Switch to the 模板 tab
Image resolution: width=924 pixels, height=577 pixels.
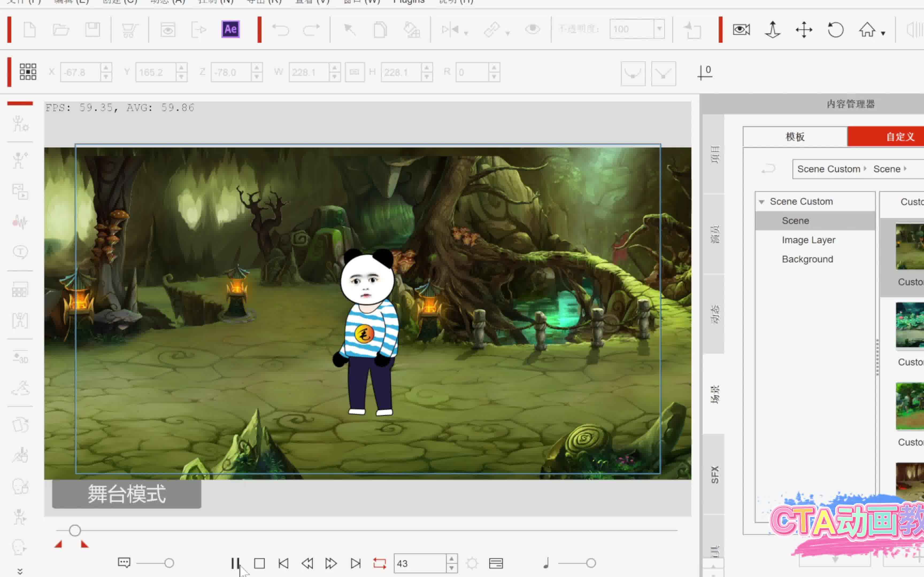pos(795,137)
